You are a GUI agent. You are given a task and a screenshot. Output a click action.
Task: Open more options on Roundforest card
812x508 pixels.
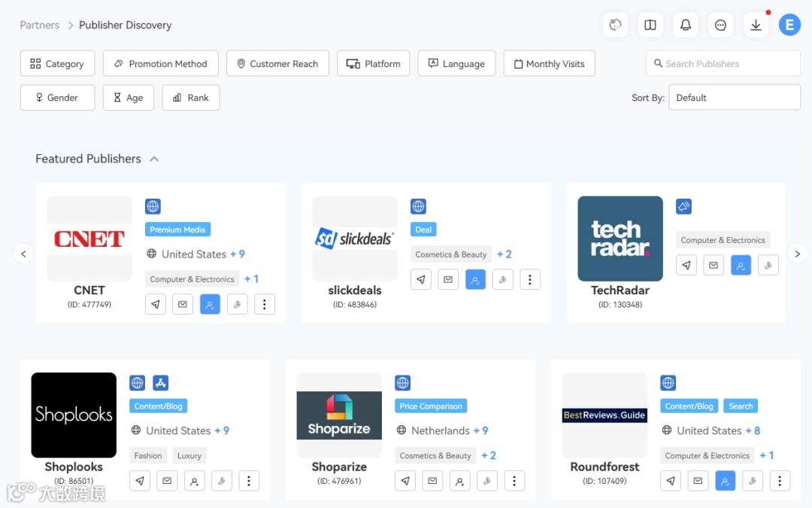click(x=780, y=480)
